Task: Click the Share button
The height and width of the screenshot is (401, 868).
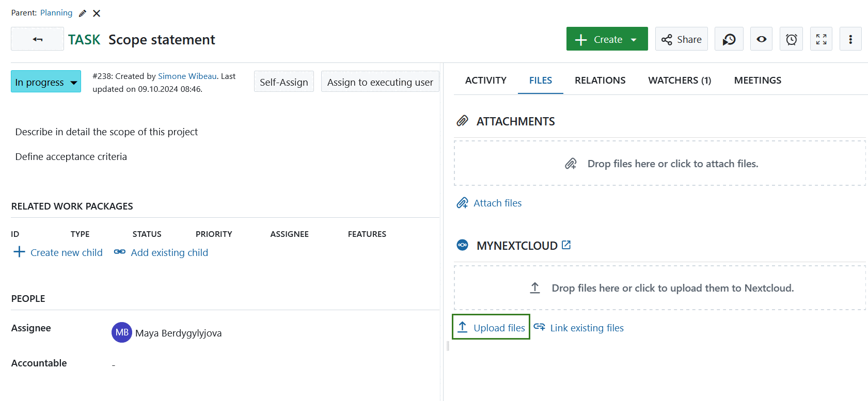Action: (681, 39)
